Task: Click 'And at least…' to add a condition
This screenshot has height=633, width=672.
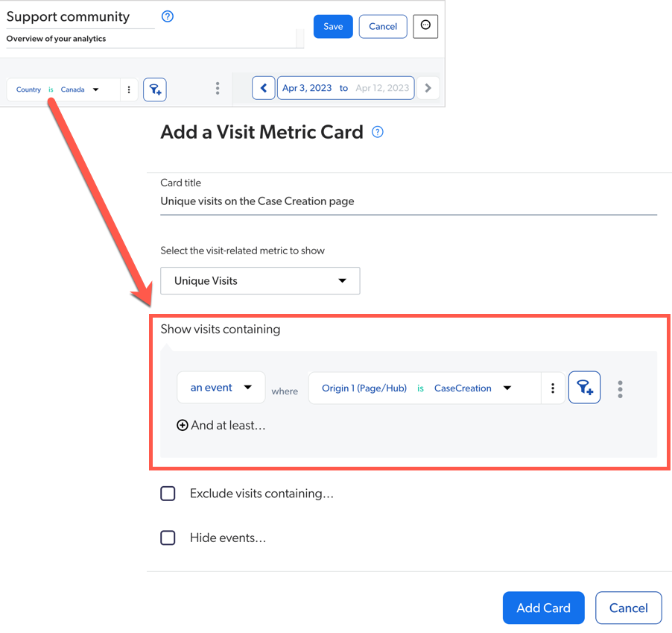Action: [220, 425]
